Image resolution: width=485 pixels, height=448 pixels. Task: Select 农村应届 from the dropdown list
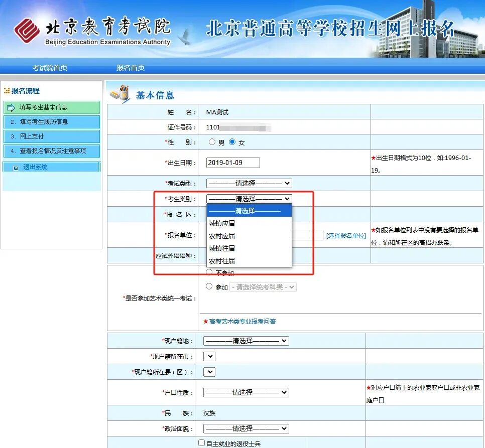tap(249, 236)
